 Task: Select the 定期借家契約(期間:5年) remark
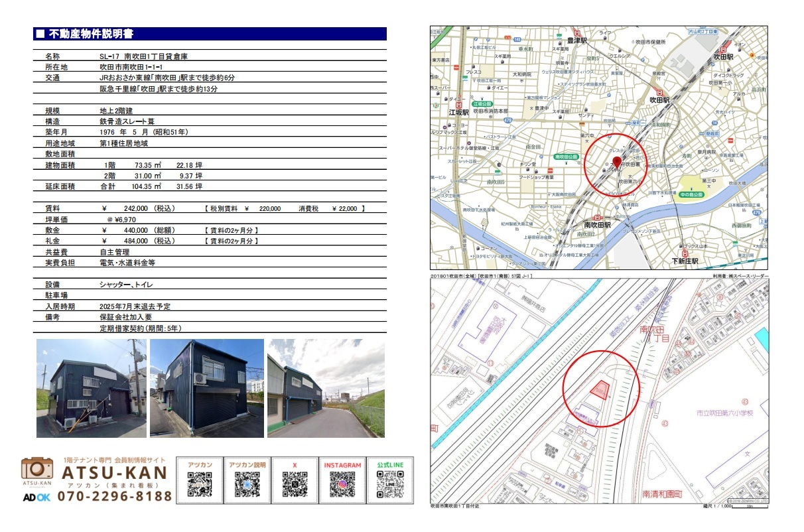click(x=141, y=328)
